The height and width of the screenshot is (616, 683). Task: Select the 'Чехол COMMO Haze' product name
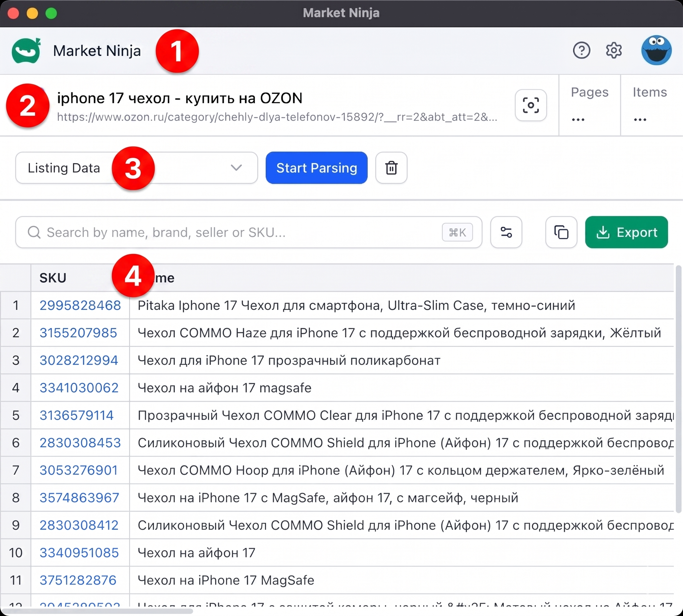[399, 333]
